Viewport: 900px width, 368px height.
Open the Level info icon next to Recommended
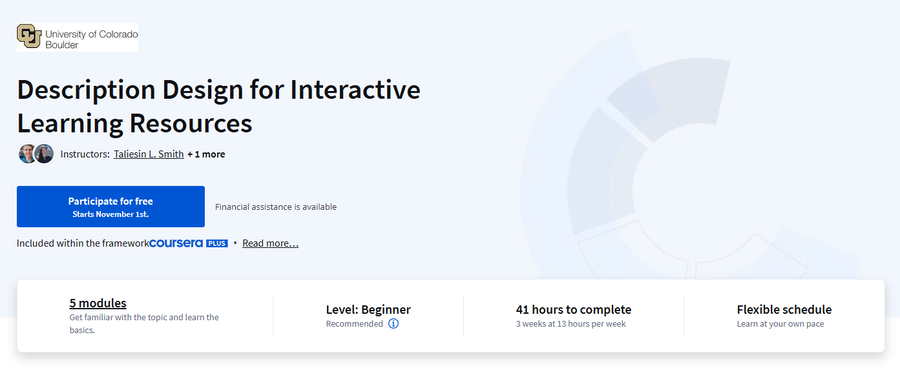[x=393, y=324]
